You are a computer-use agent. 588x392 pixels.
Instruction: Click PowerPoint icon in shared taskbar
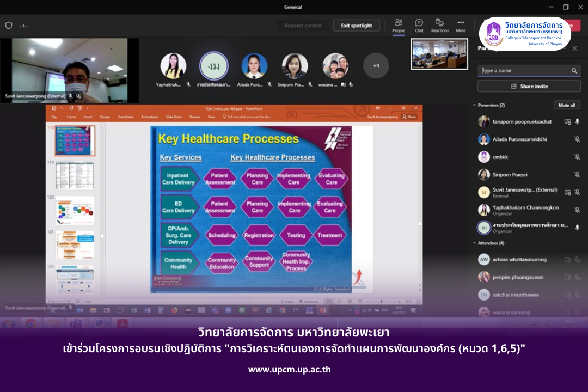point(322,310)
